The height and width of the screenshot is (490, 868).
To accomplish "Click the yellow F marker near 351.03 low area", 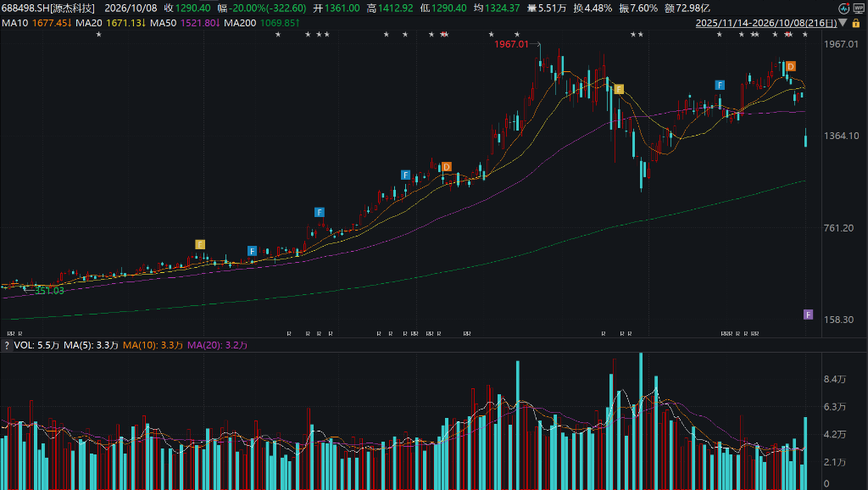I will coord(200,244).
